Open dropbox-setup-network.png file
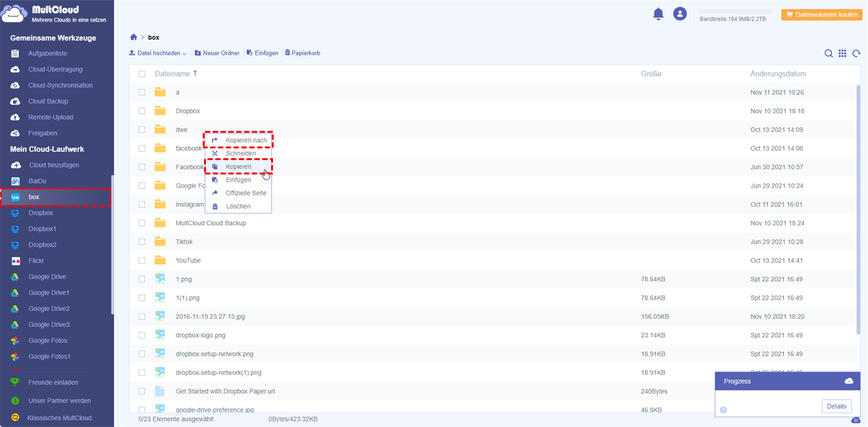 click(x=214, y=354)
